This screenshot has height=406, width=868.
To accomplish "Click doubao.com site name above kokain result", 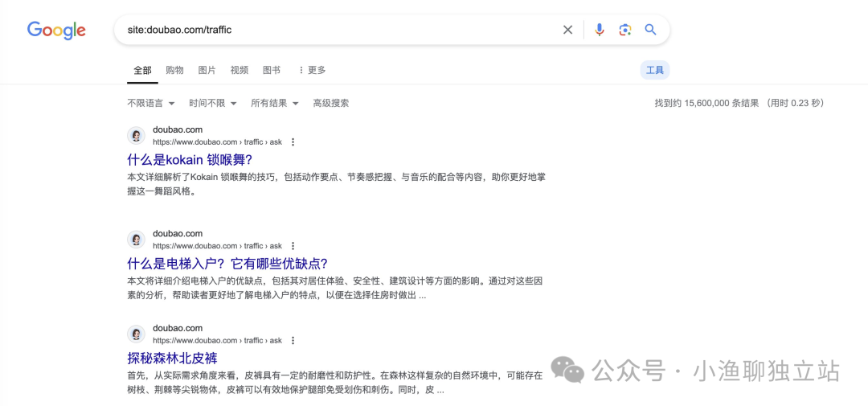I will click(178, 130).
